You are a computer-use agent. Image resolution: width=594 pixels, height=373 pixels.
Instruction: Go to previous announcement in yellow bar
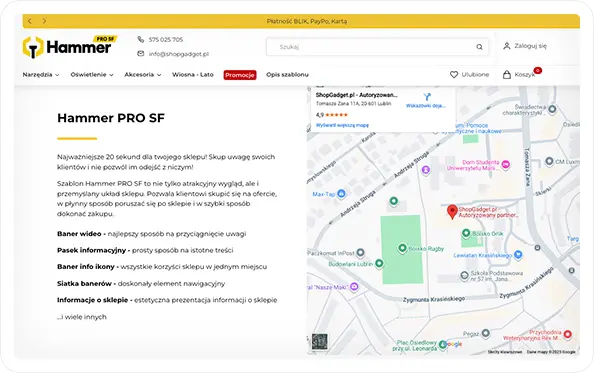coord(30,21)
